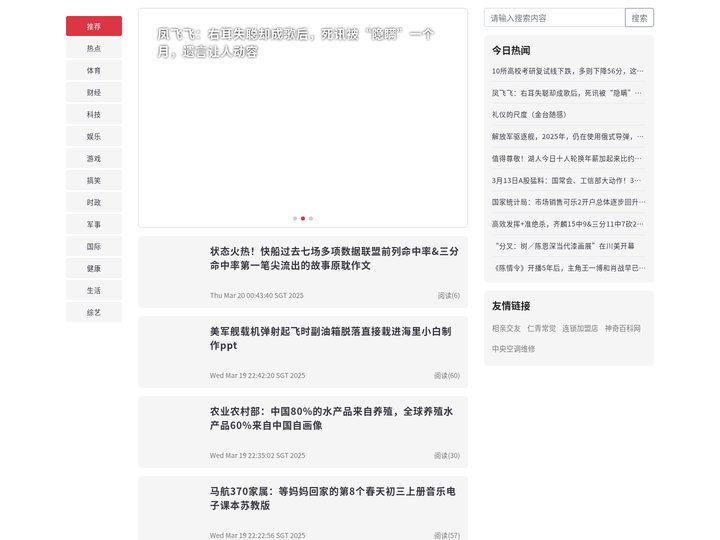Select the 推荐 category tab
Image resolution: width=720 pixels, height=540 pixels.
click(x=94, y=26)
